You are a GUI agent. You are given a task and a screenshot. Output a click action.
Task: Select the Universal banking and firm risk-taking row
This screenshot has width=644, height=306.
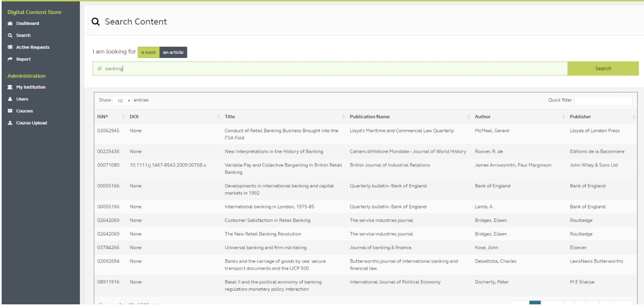pyautogui.click(x=265, y=248)
